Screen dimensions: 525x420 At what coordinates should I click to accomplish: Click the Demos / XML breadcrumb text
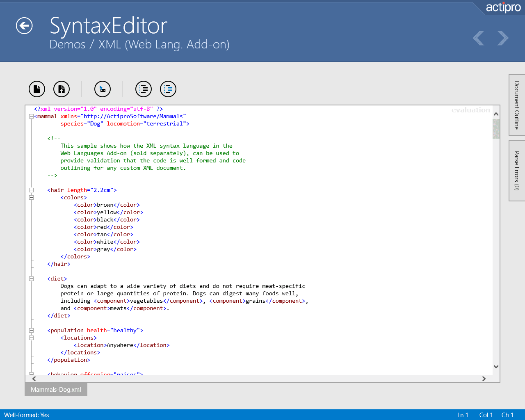click(139, 44)
